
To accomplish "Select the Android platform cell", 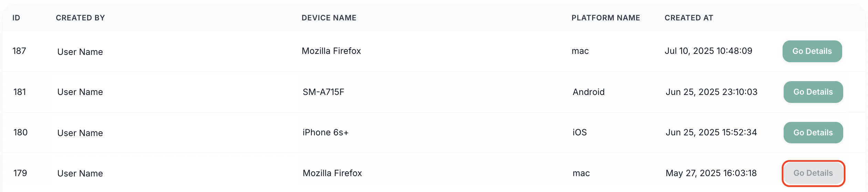I will (589, 92).
